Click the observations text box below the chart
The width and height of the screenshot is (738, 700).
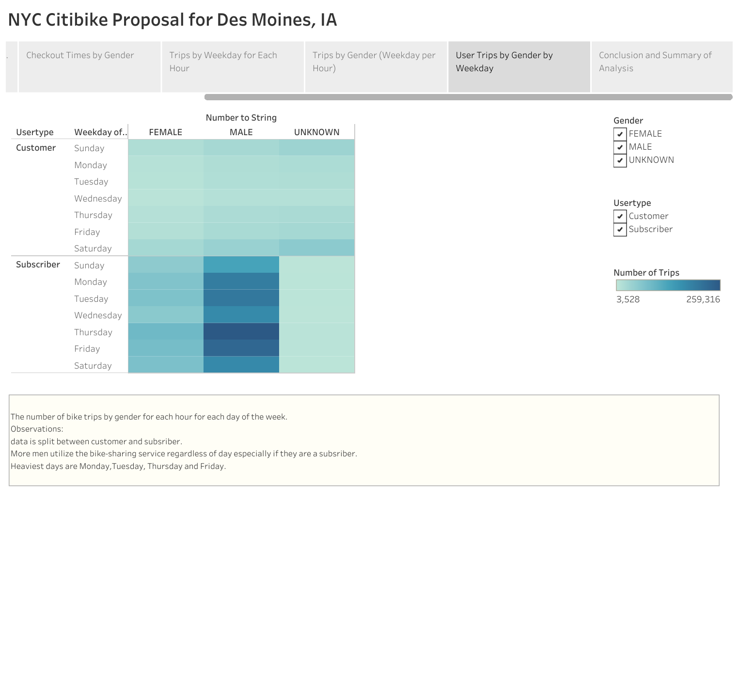point(363,441)
